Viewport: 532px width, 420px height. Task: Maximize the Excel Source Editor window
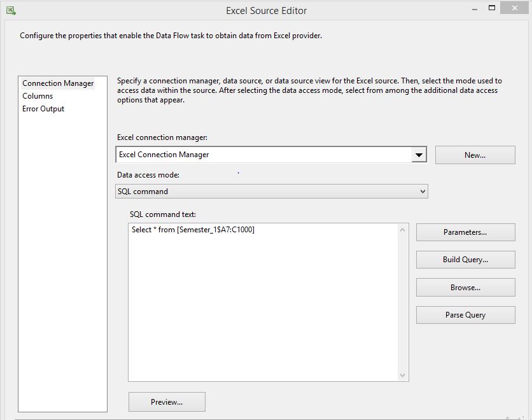click(x=492, y=8)
